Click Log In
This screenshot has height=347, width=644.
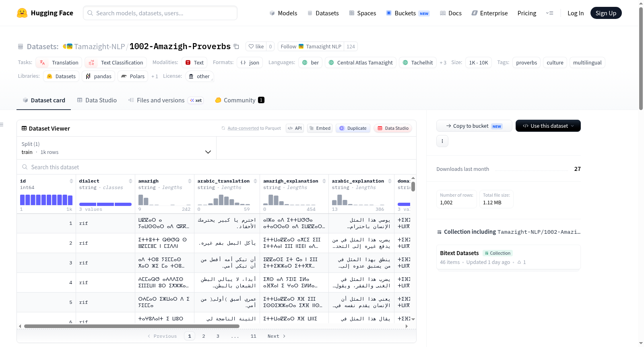576,13
